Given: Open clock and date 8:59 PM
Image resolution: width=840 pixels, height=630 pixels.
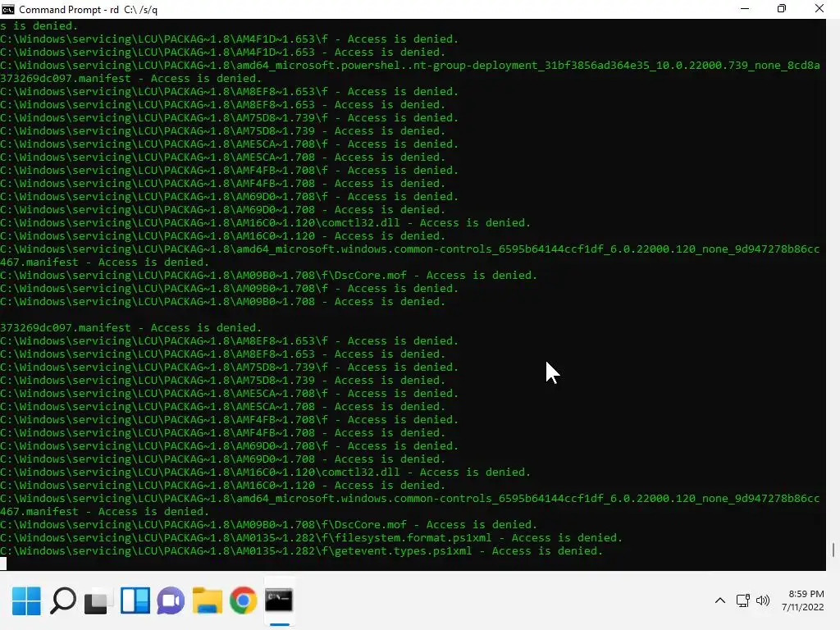Looking at the screenshot, I should click(802, 600).
